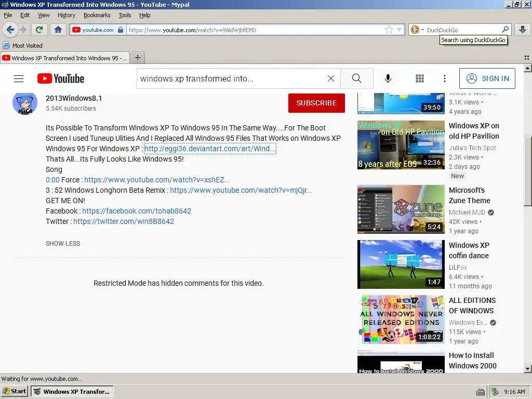Image resolution: width=532 pixels, height=399 pixels.
Task: Open the Bookmarks menu
Action: tap(97, 15)
